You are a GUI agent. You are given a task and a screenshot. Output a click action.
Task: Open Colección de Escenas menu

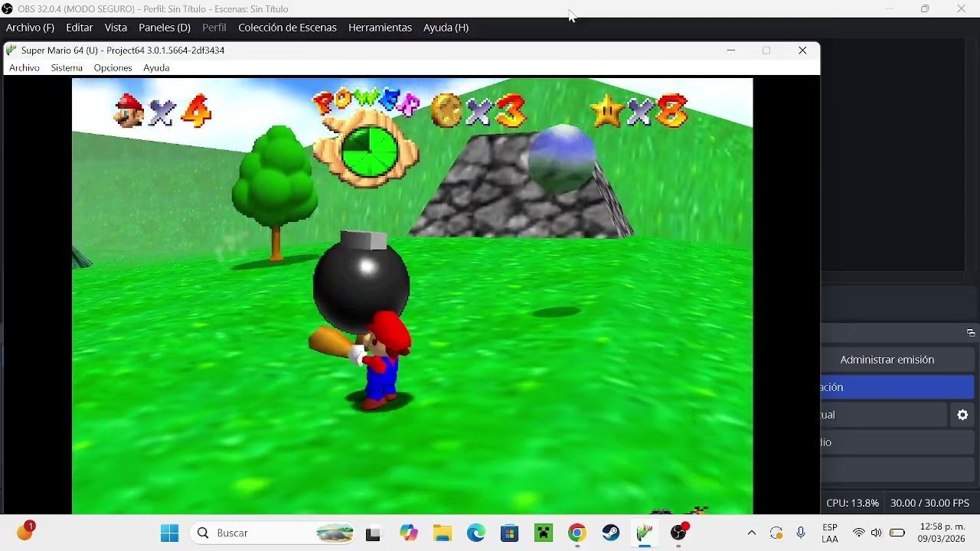tap(287, 28)
